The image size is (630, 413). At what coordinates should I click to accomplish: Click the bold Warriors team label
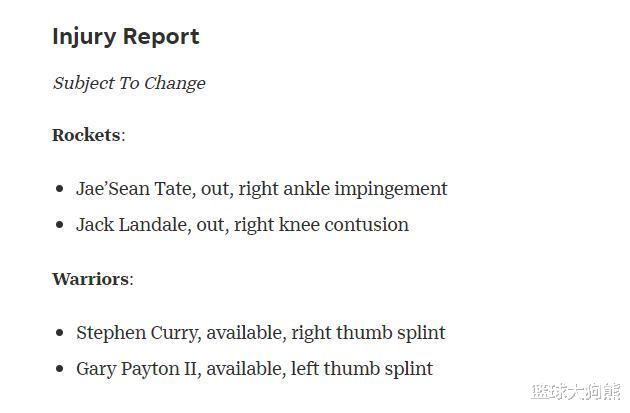[x=90, y=279]
